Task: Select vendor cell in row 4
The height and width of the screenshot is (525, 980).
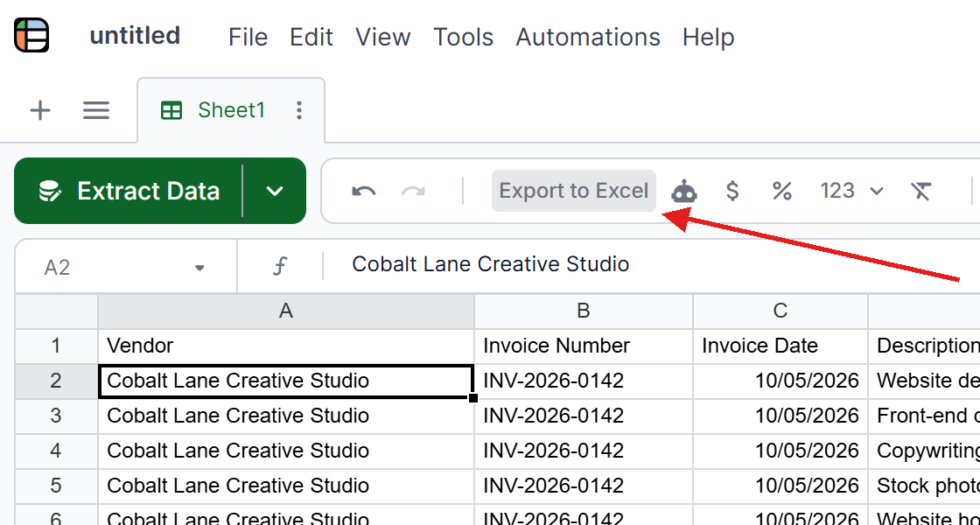Action: click(x=286, y=451)
